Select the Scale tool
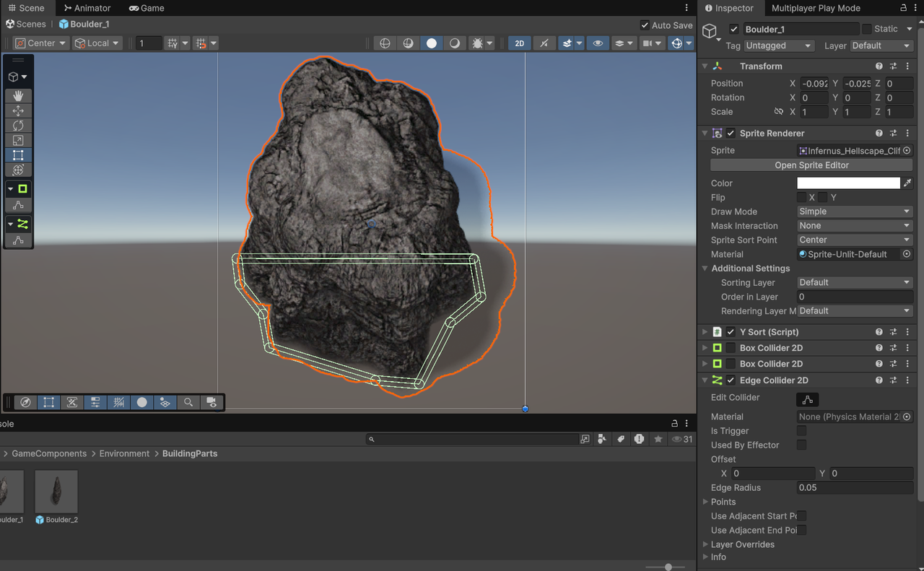This screenshot has height=571, width=924. pos(18,140)
